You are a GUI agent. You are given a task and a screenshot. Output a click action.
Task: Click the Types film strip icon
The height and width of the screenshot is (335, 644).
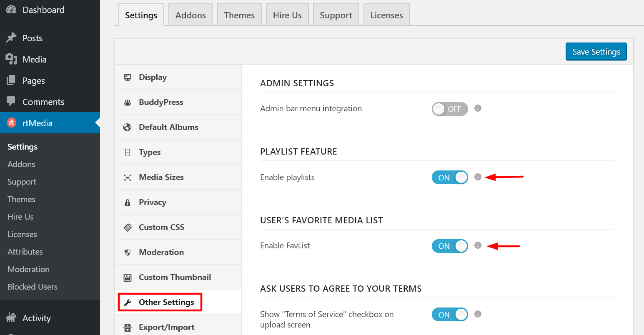[127, 152]
